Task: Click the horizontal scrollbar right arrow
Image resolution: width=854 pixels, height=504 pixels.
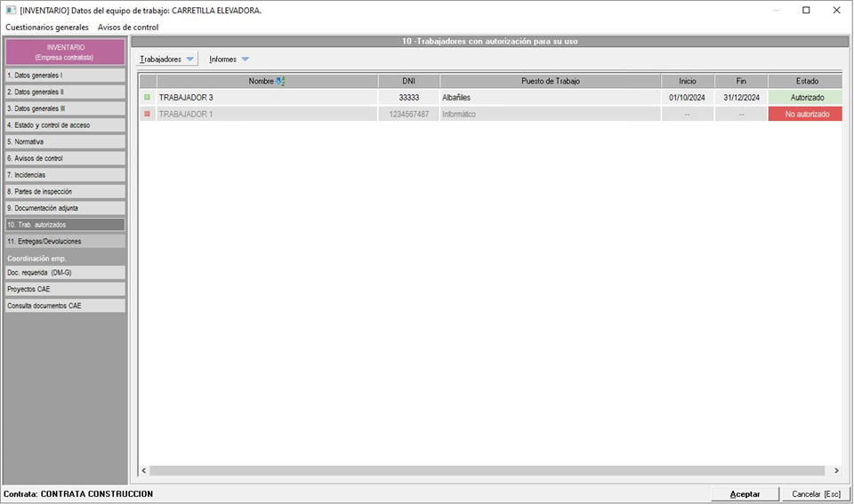Action: click(836, 470)
